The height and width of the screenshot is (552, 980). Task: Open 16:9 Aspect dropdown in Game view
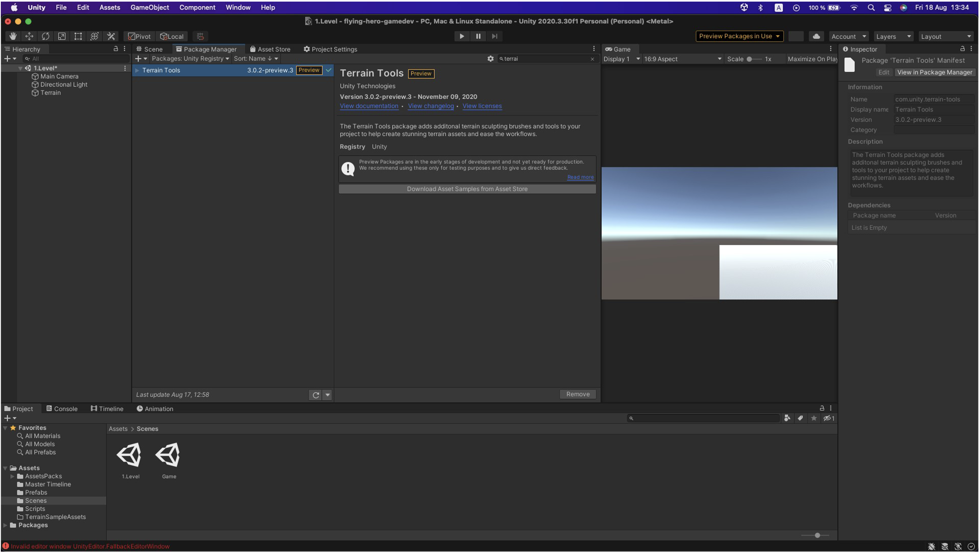(x=682, y=59)
